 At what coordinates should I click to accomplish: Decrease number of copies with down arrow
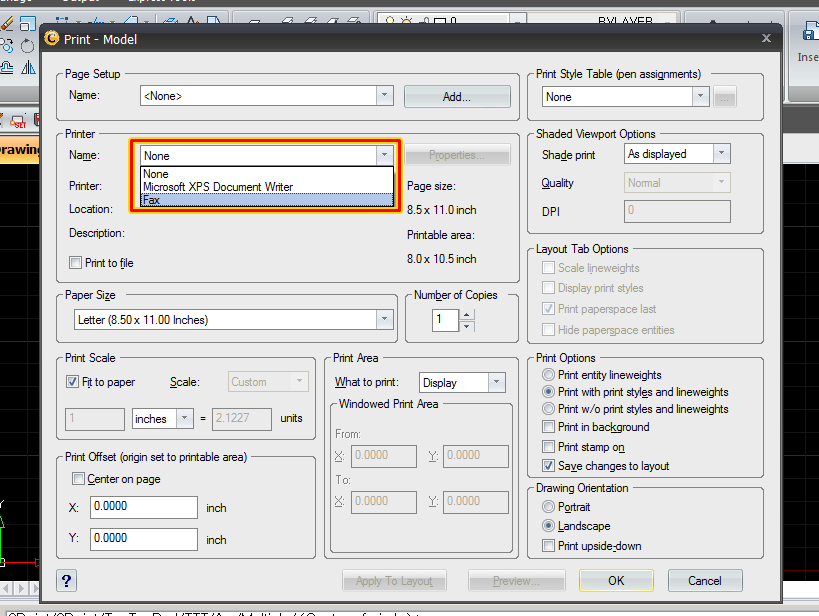[467, 327]
